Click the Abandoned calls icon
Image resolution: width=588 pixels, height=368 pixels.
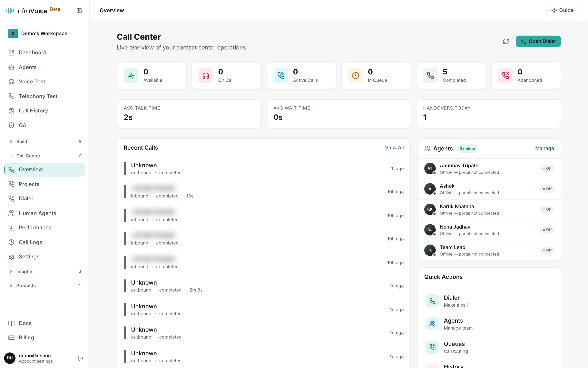[x=505, y=76]
